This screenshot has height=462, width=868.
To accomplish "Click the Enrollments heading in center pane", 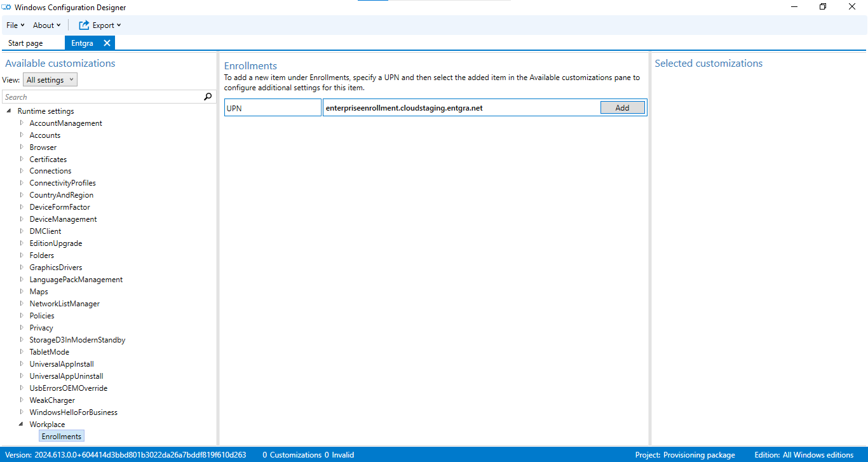I will coord(250,65).
